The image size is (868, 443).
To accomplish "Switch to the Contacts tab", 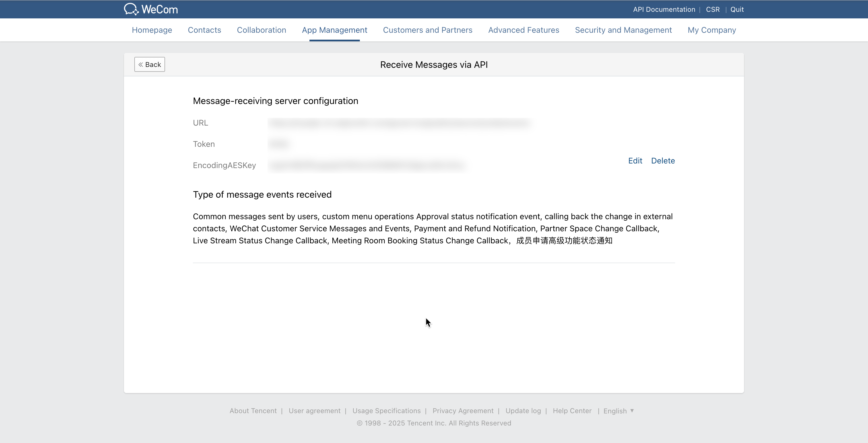I will click(204, 30).
